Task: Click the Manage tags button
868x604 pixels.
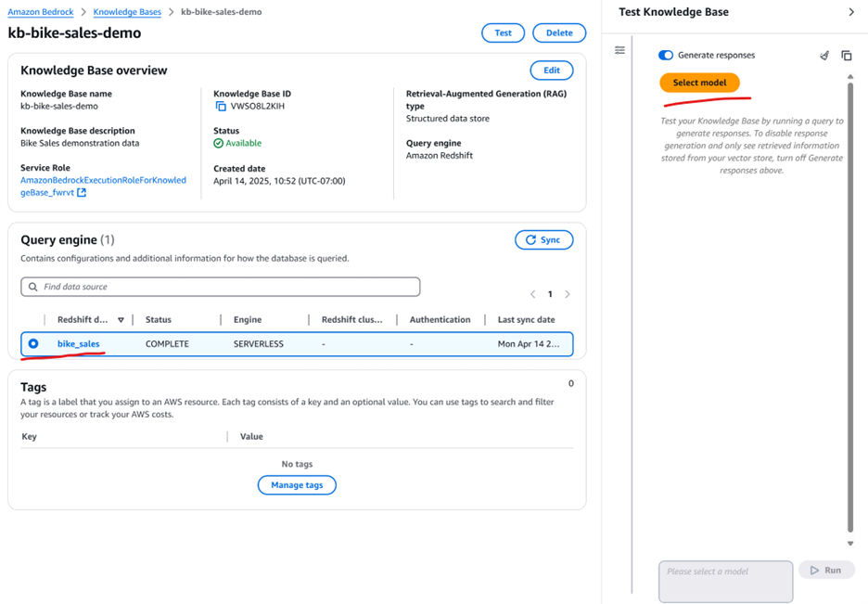Action: pos(297,485)
